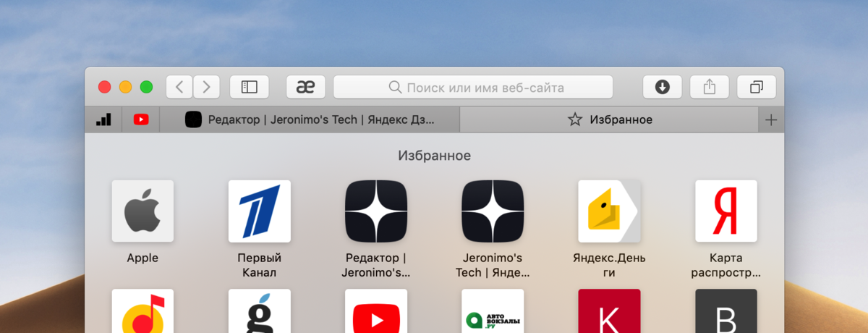Click the æ extension icon in toolbar
868x333 pixels.
305,87
